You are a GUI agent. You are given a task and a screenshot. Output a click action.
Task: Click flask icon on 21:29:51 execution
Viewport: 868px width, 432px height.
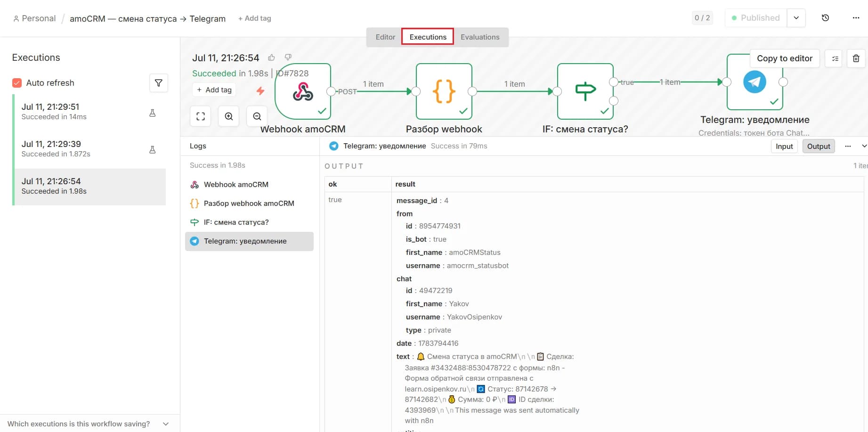(x=153, y=113)
